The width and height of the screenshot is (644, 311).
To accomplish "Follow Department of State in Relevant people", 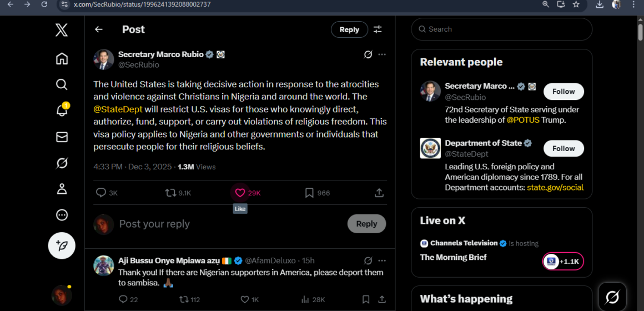I will (563, 148).
